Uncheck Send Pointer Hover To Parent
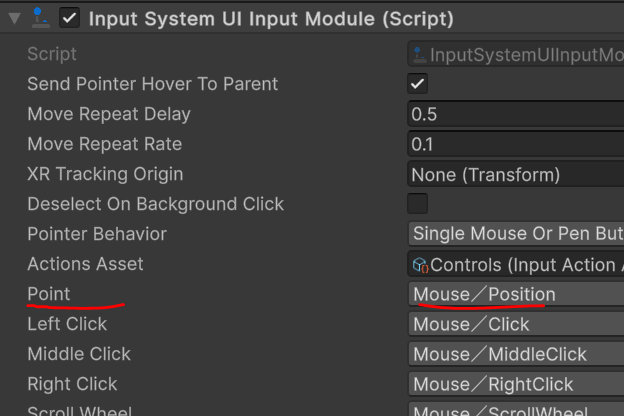 click(418, 84)
